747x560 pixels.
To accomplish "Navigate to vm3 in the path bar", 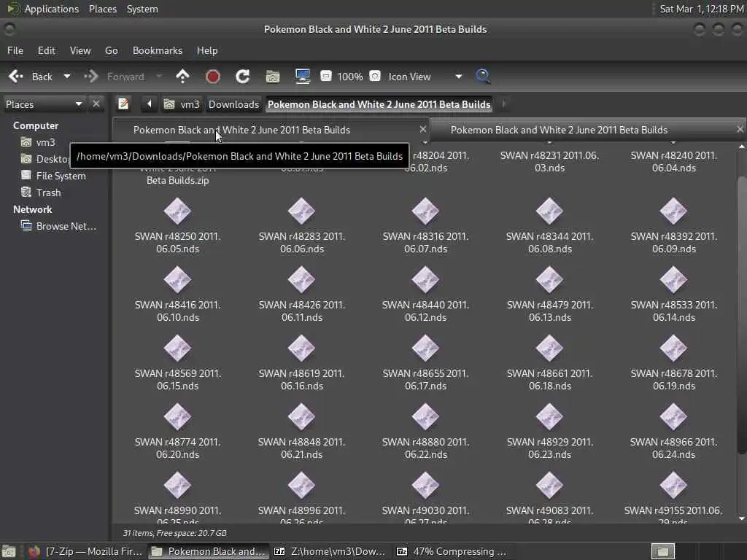I will click(x=182, y=104).
